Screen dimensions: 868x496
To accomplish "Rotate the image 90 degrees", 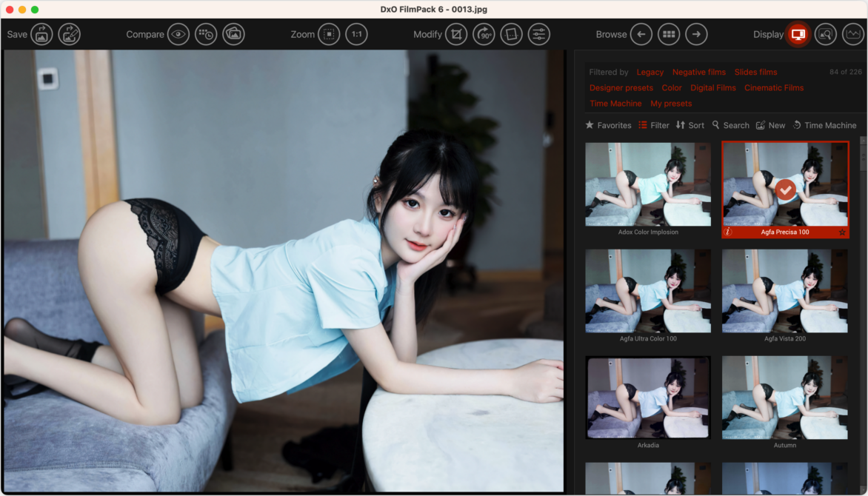I will click(484, 34).
